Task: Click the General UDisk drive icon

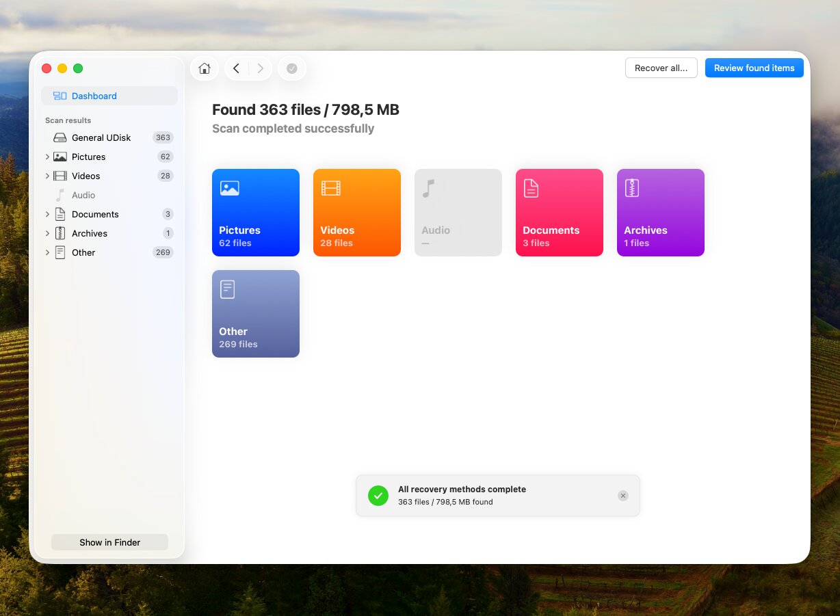Action: click(x=60, y=137)
